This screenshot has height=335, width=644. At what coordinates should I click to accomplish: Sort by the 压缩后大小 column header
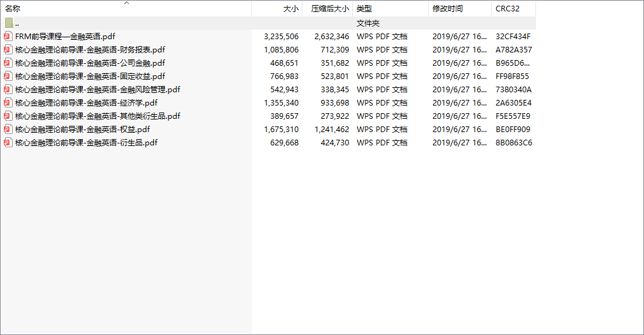pos(330,9)
